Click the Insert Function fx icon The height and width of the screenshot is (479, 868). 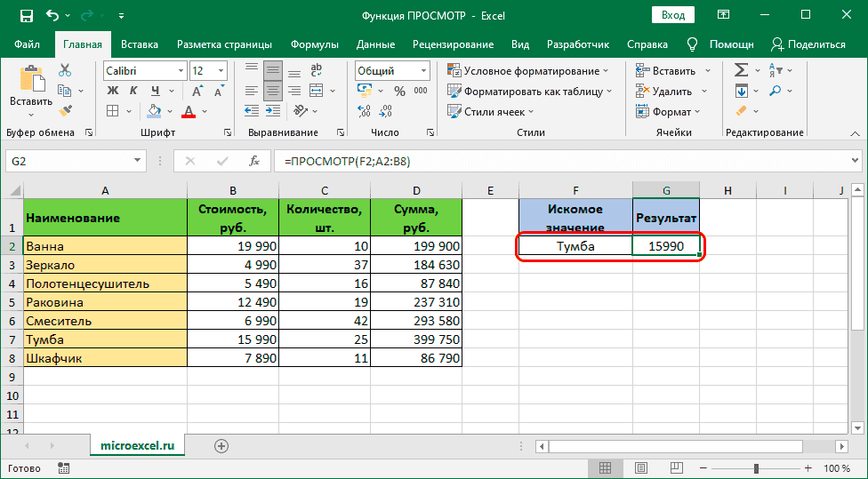click(254, 161)
